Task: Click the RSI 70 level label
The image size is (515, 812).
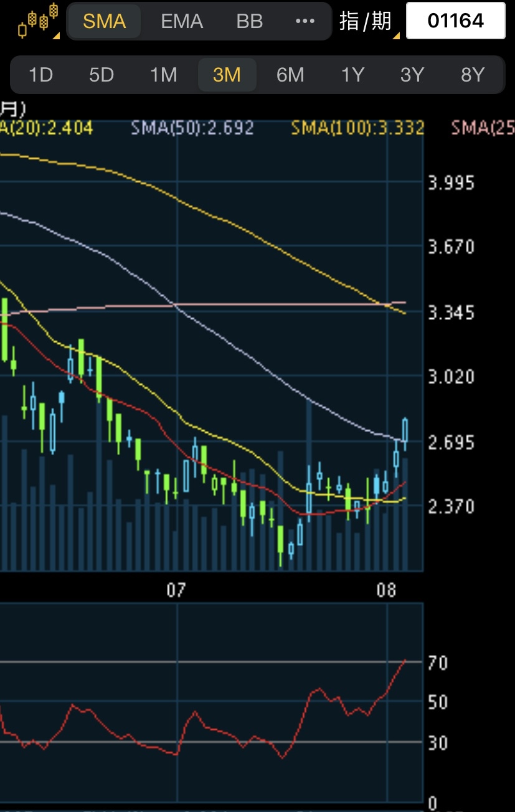Action: pyautogui.click(x=438, y=663)
